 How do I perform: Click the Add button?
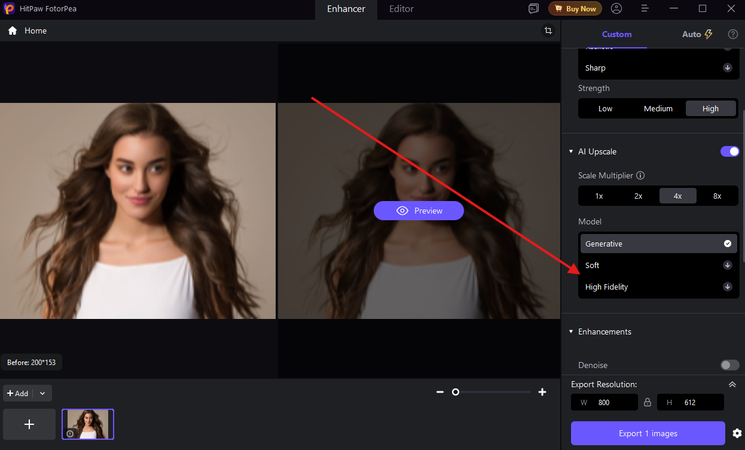click(18, 393)
